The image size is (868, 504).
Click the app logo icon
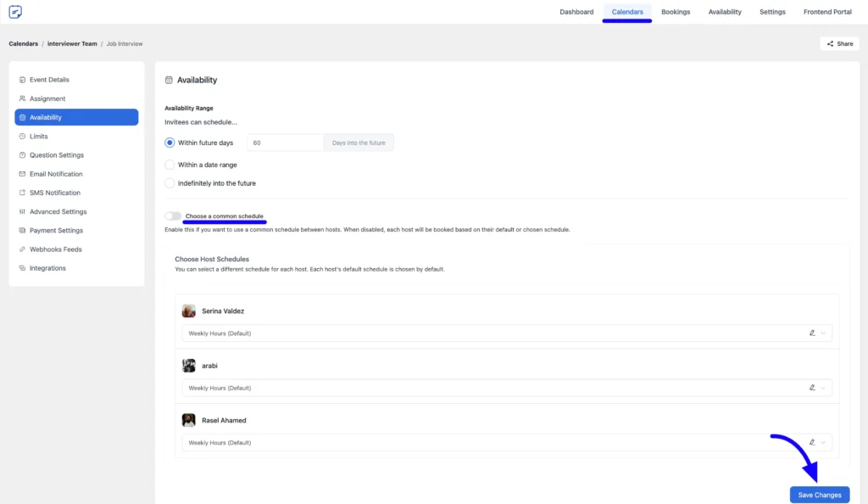tap(15, 12)
